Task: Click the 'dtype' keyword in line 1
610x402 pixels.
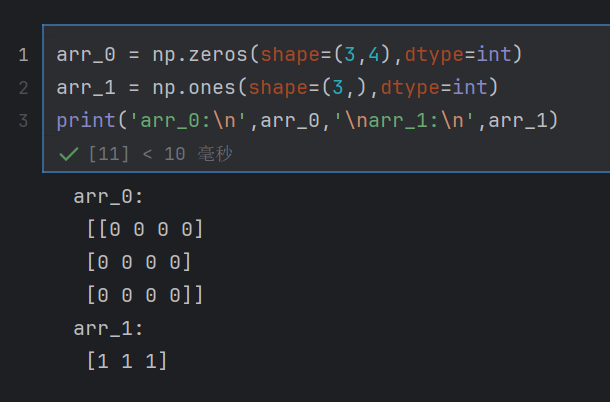Action: [x=435, y=55]
